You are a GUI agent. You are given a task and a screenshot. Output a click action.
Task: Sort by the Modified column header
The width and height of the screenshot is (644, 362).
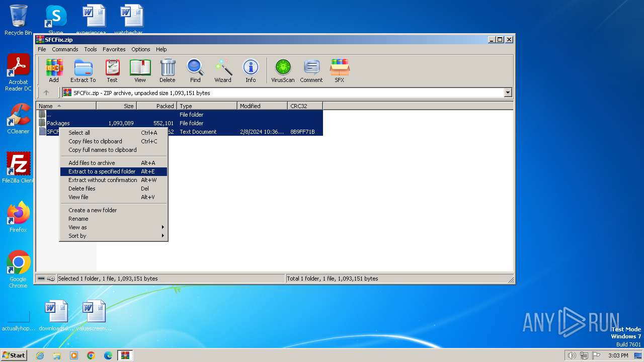coord(263,106)
